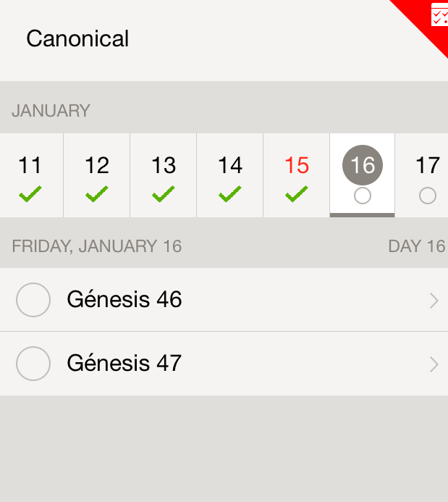Click the green checkmark under day 14
The image size is (448, 502).
point(230,194)
